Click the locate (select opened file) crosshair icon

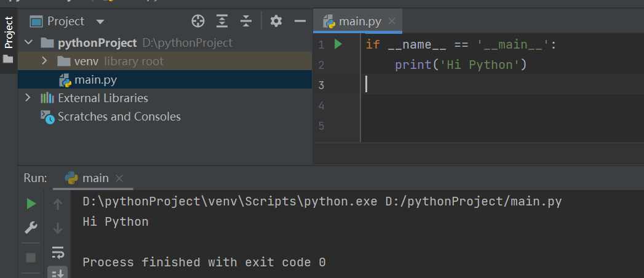[x=198, y=22]
